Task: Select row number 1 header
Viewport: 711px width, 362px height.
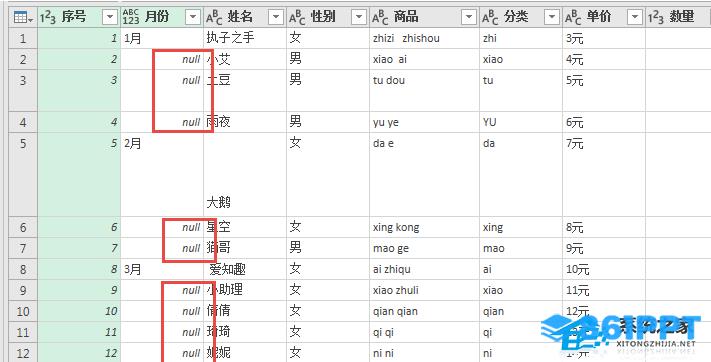Action: pos(23,38)
